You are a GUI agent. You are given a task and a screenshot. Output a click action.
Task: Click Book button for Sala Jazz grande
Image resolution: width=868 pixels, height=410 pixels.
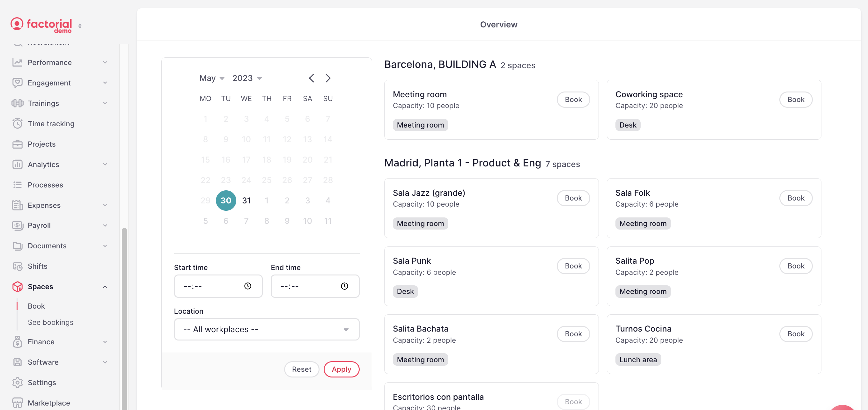pyautogui.click(x=573, y=198)
